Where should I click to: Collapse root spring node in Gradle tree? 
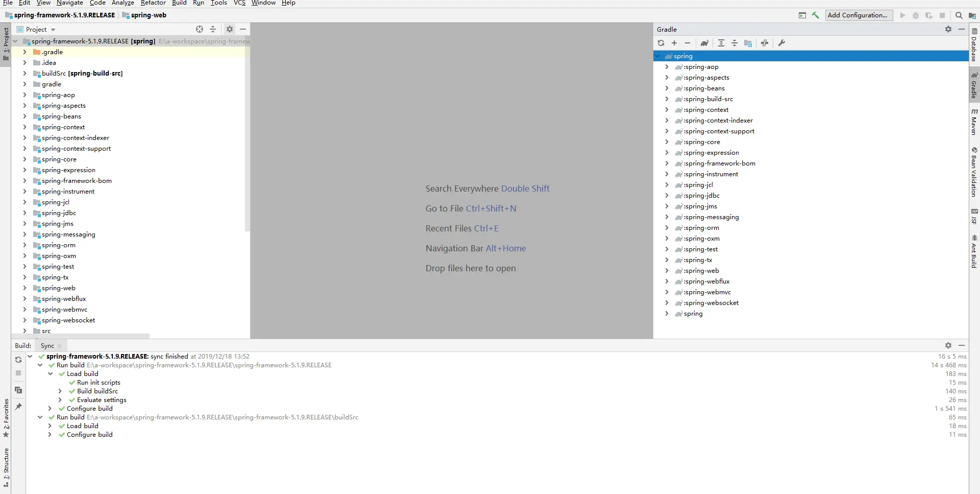click(x=658, y=56)
